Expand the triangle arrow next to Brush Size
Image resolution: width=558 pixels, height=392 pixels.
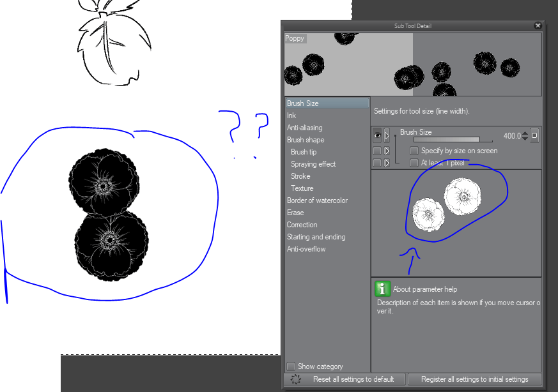pos(387,136)
